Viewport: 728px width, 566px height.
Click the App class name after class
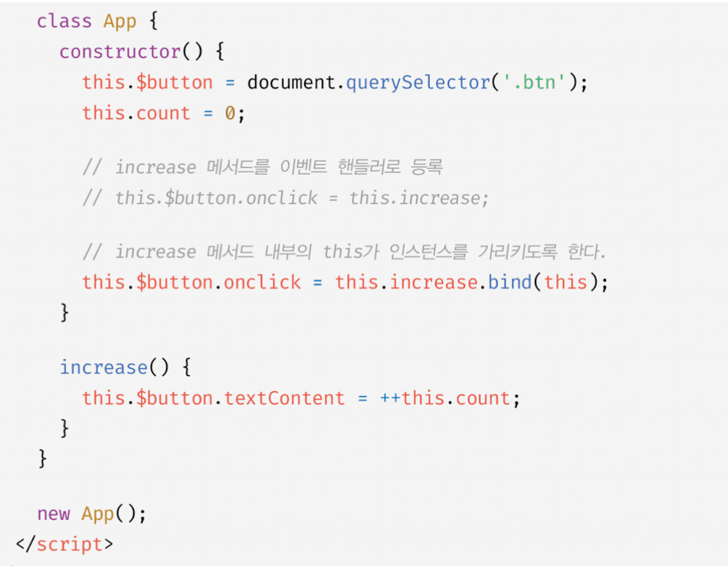[x=120, y=21]
